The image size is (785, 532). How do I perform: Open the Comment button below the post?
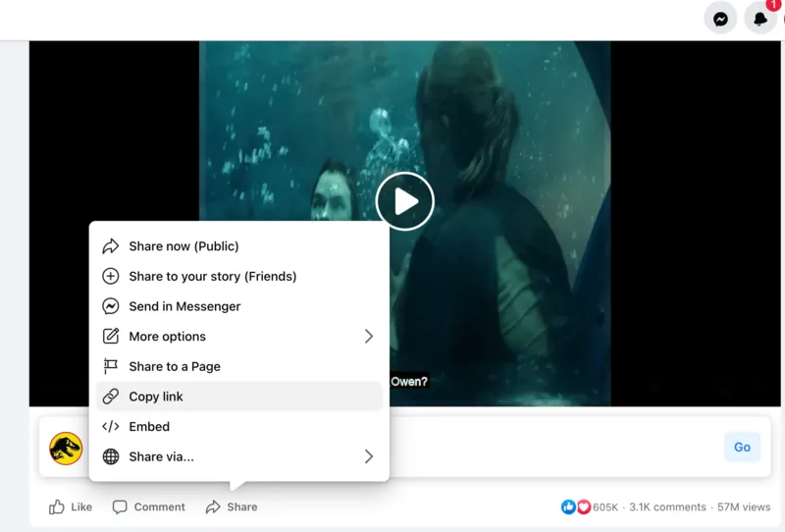pyautogui.click(x=149, y=507)
